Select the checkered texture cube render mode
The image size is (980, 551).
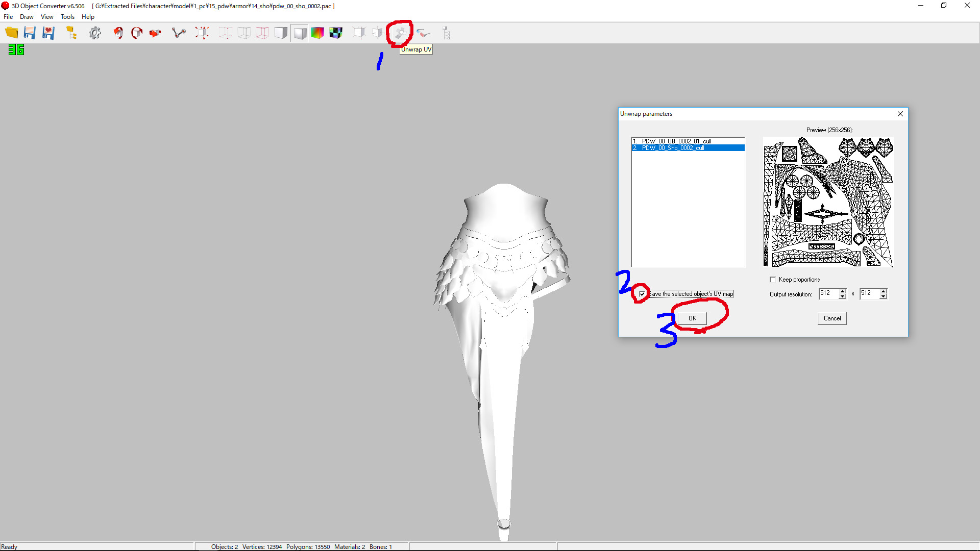click(336, 33)
